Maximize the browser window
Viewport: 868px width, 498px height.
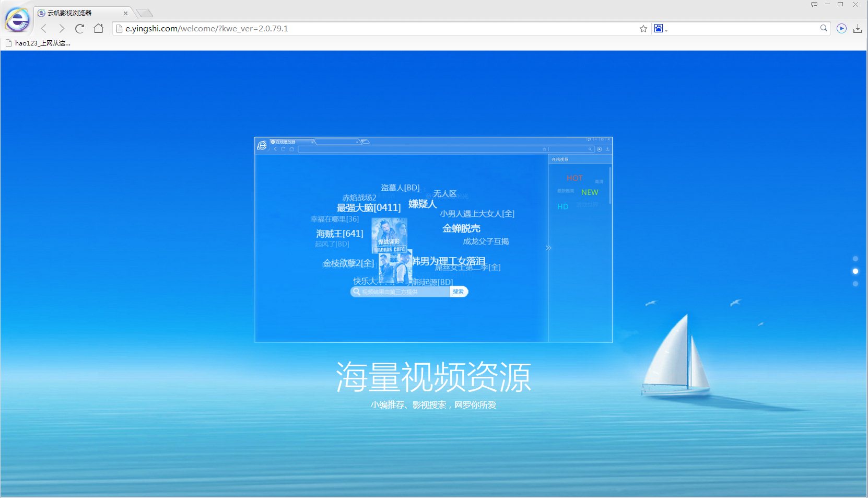point(840,4)
